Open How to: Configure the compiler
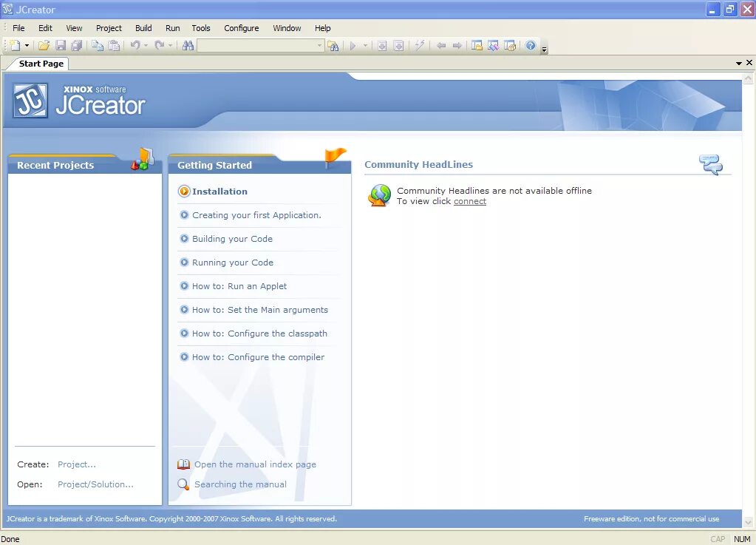This screenshot has width=756, height=545. (x=258, y=357)
